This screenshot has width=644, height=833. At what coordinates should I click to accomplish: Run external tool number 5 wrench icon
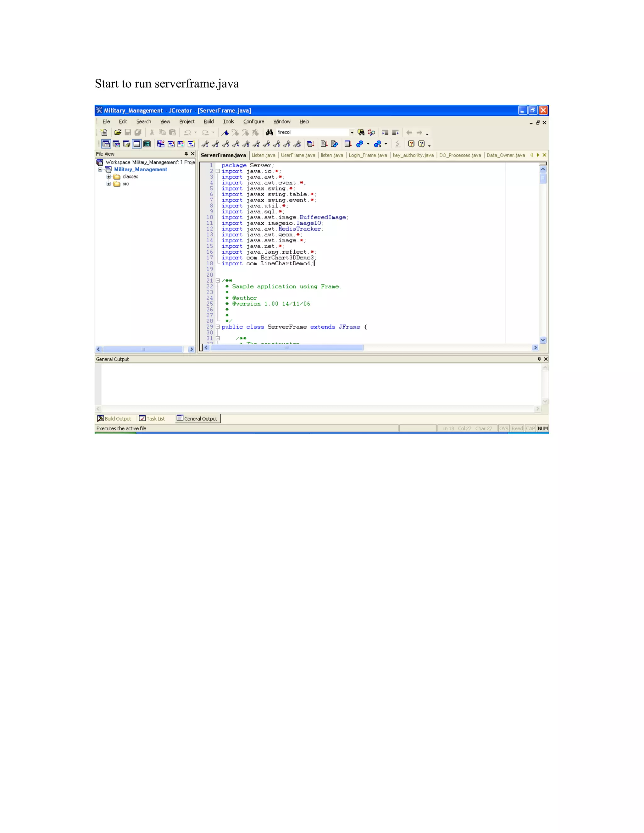pyautogui.click(x=246, y=144)
